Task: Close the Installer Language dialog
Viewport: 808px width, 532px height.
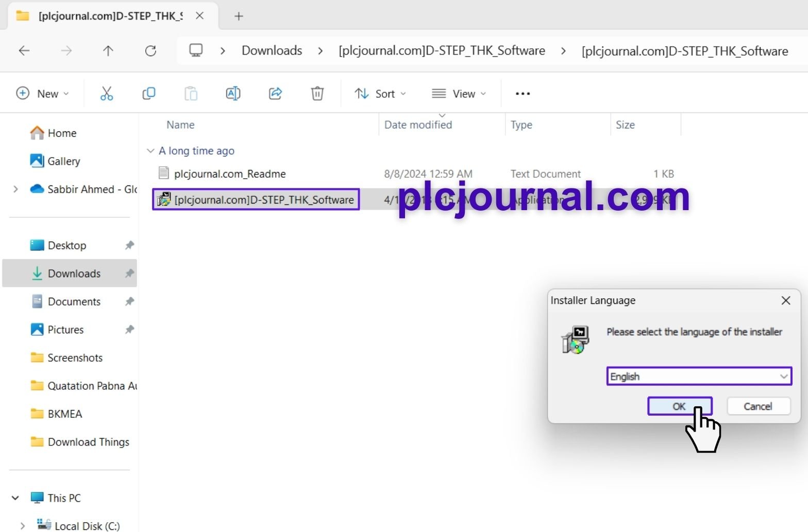Action: point(786,300)
